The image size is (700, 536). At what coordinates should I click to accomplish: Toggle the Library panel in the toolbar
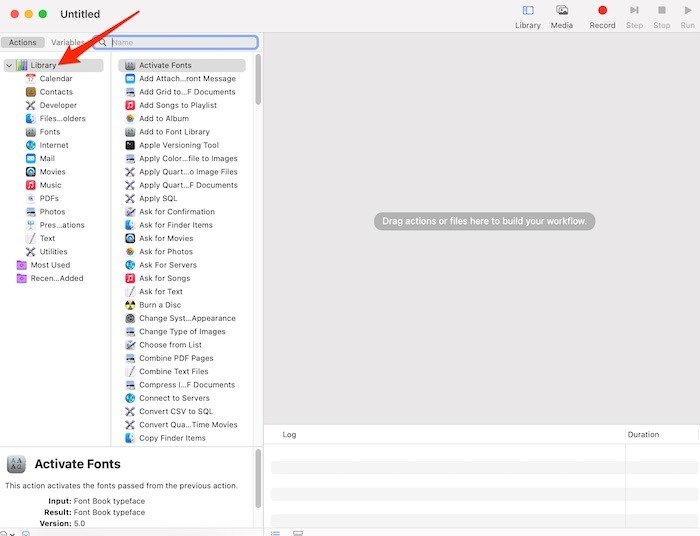pos(528,17)
